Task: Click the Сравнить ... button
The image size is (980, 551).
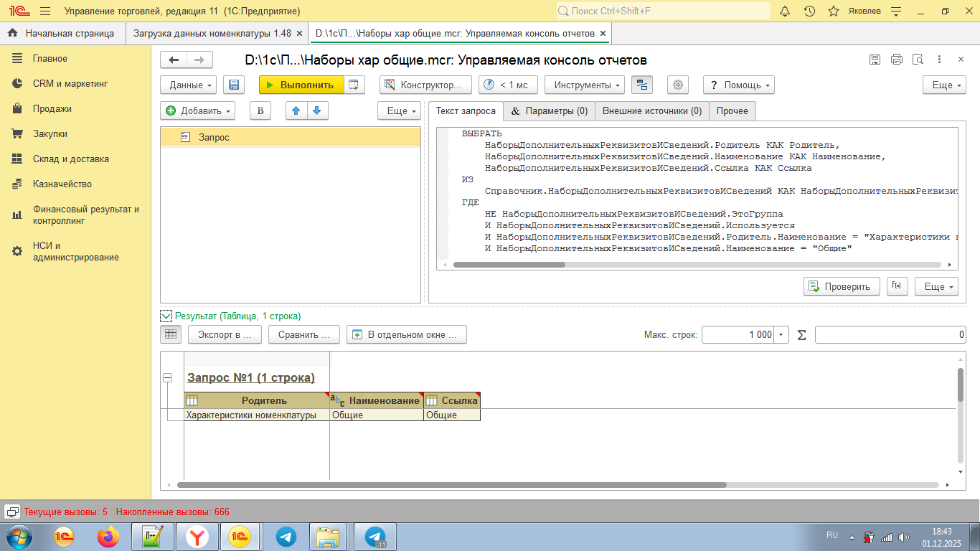Action: 304,334
